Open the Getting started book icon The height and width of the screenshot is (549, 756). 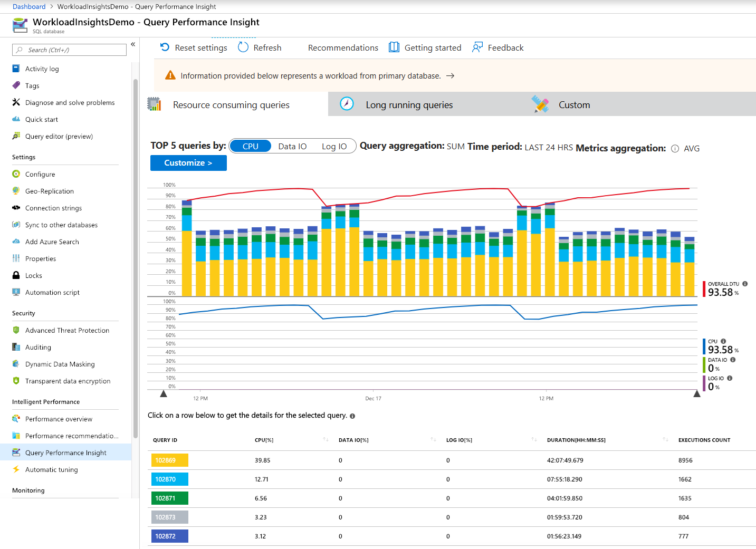[394, 47]
